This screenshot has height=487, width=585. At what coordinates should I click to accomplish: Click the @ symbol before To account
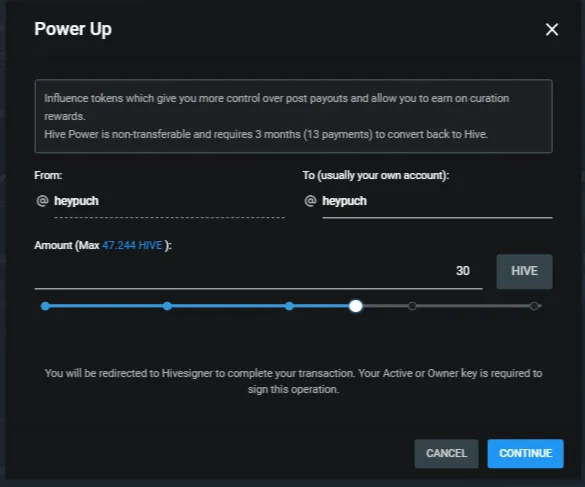click(x=310, y=201)
